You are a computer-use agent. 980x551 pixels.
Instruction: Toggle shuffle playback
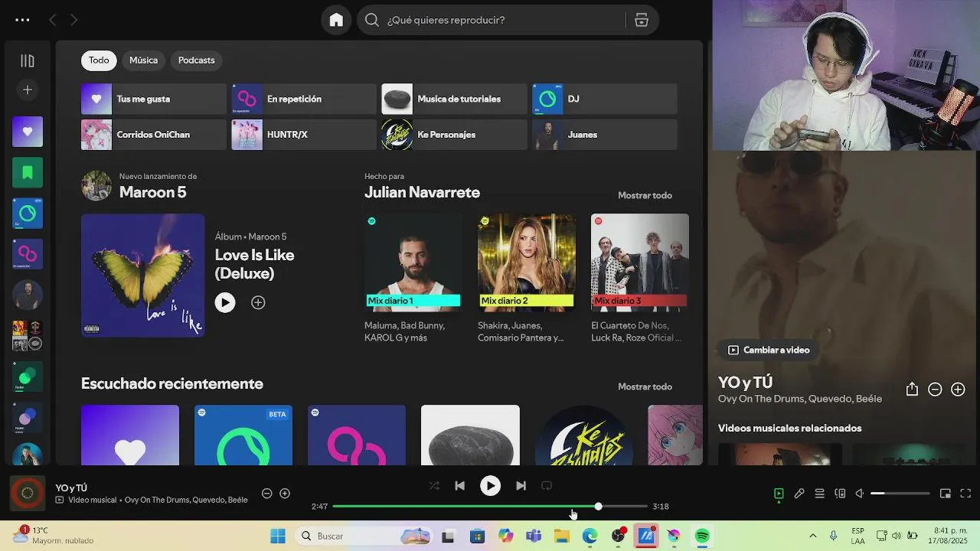point(434,485)
